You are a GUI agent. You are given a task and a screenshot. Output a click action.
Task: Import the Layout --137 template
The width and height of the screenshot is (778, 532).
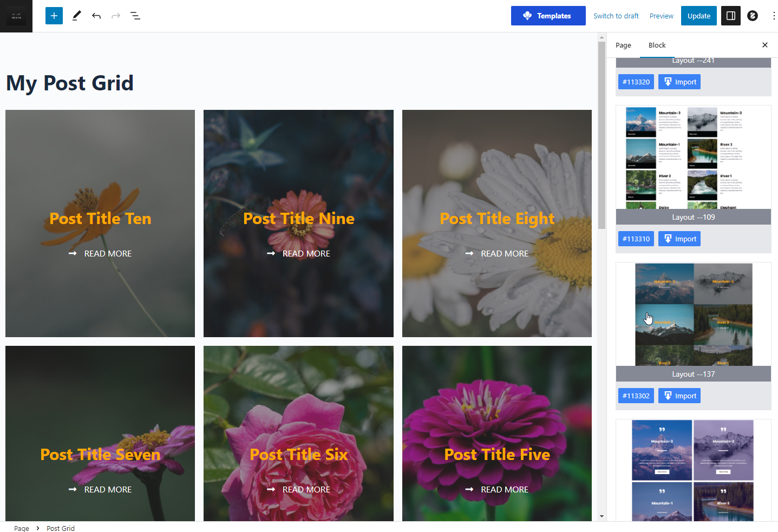[x=679, y=396]
